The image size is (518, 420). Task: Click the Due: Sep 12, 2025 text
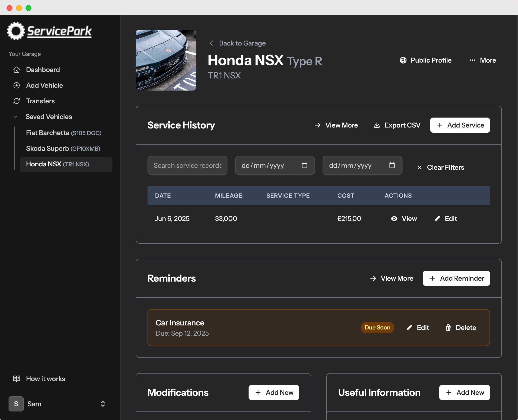[x=182, y=333]
